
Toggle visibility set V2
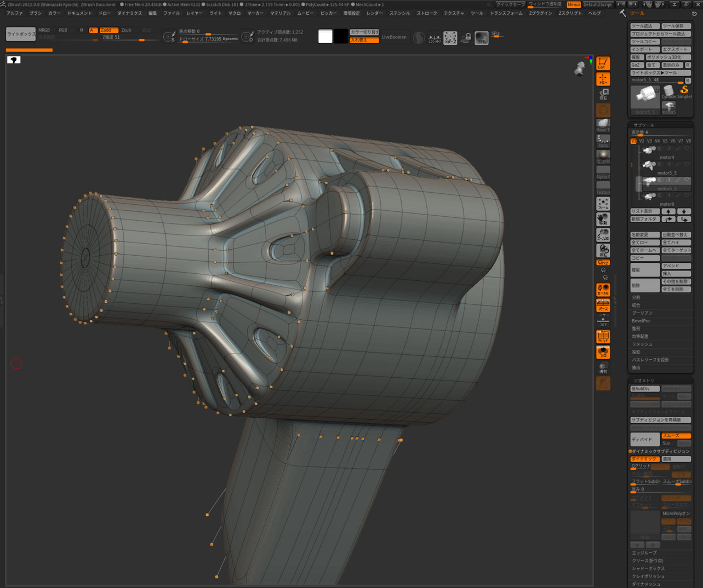(x=642, y=141)
